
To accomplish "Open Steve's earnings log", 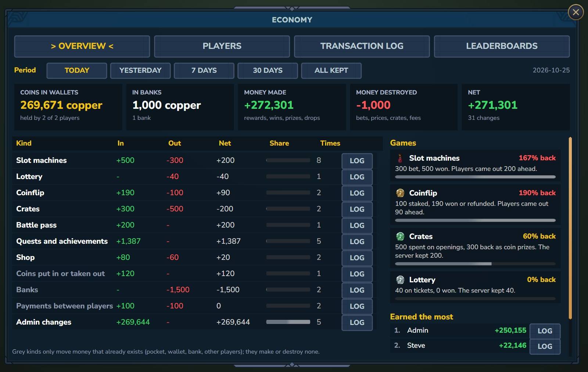I will 545,347.
